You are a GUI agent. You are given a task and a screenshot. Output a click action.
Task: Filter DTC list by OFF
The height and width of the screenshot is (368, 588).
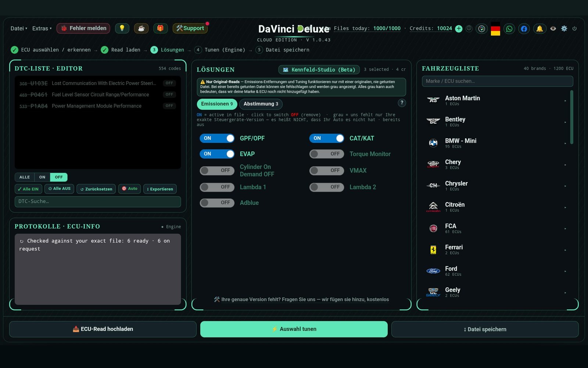pos(59,177)
